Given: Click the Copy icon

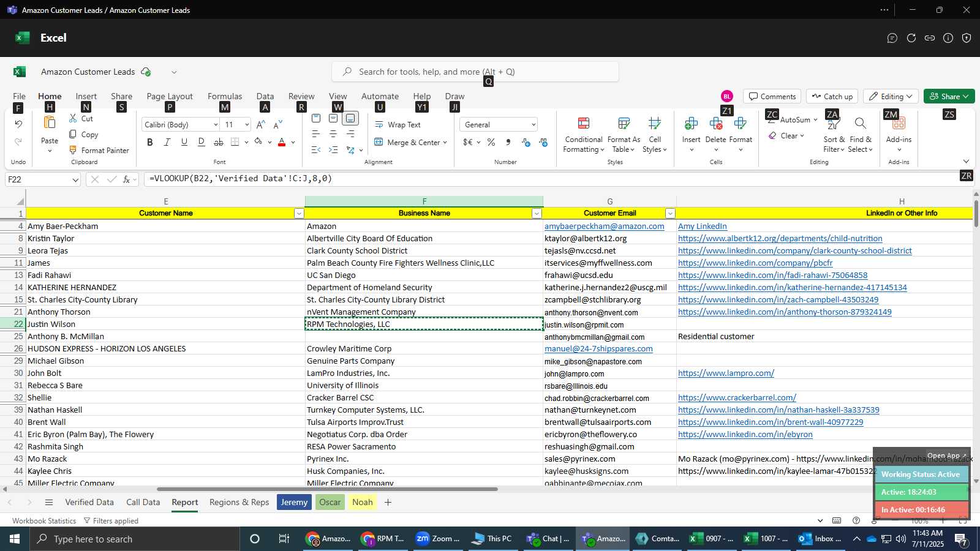Looking at the screenshot, I should tap(73, 134).
